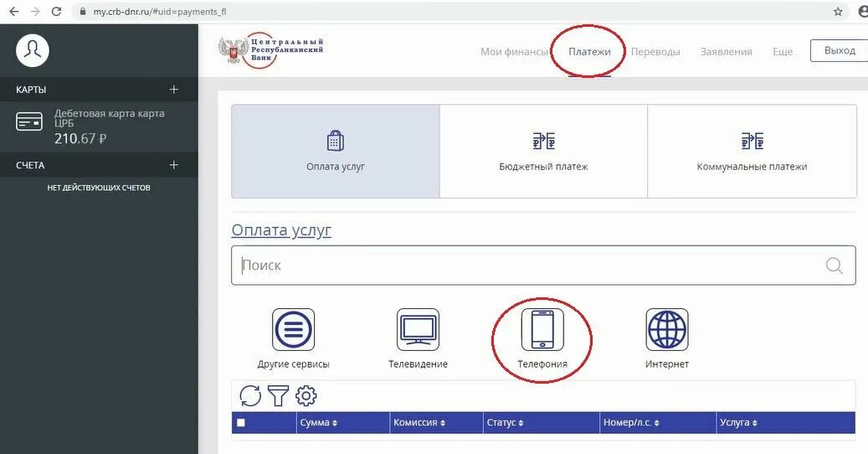Reload the browser page
Viewport: 868px width, 454px height.
pyautogui.click(x=56, y=11)
